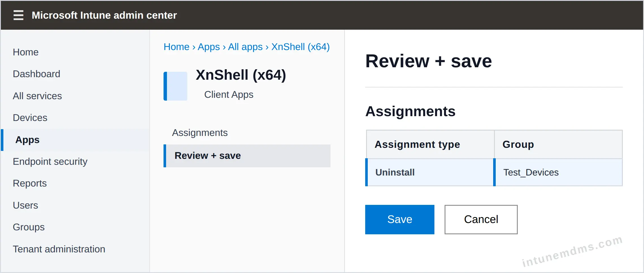Screen dimensions: 644x273
Task: Save the assignment changes
Action: 400,220
